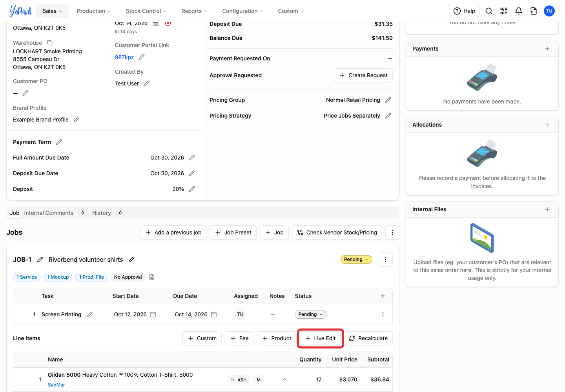The height and width of the screenshot is (392, 565).
Task: Open the SanMar vendor link
Action: [56, 385]
